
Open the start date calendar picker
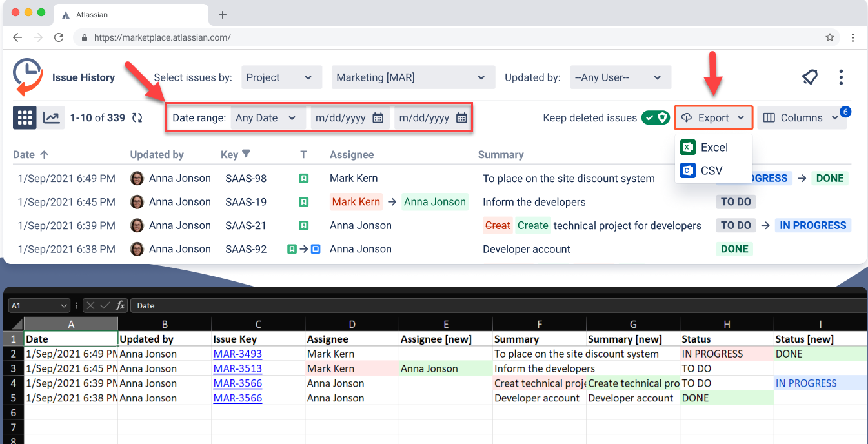point(378,117)
